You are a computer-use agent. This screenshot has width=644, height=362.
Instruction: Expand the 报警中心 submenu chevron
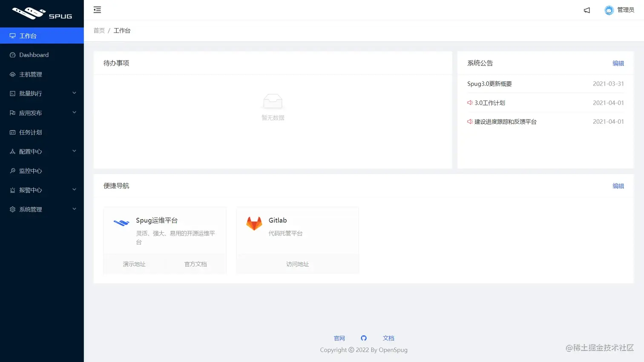(74, 190)
